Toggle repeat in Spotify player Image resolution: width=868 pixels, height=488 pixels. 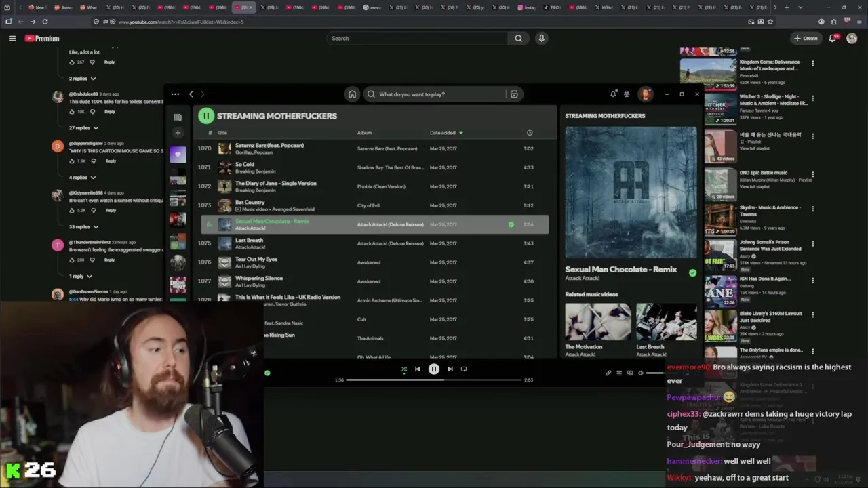(x=464, y=369)
